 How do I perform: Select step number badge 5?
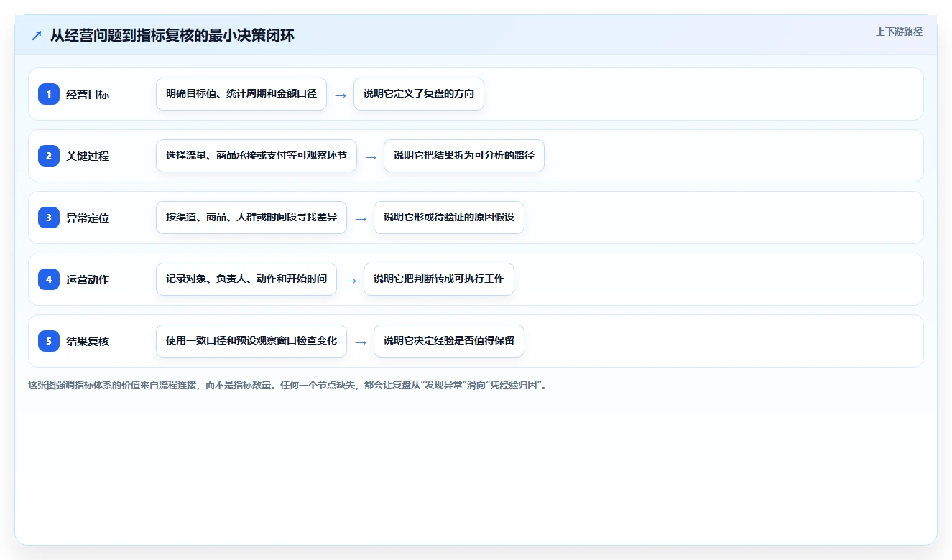tap(49, 341)
